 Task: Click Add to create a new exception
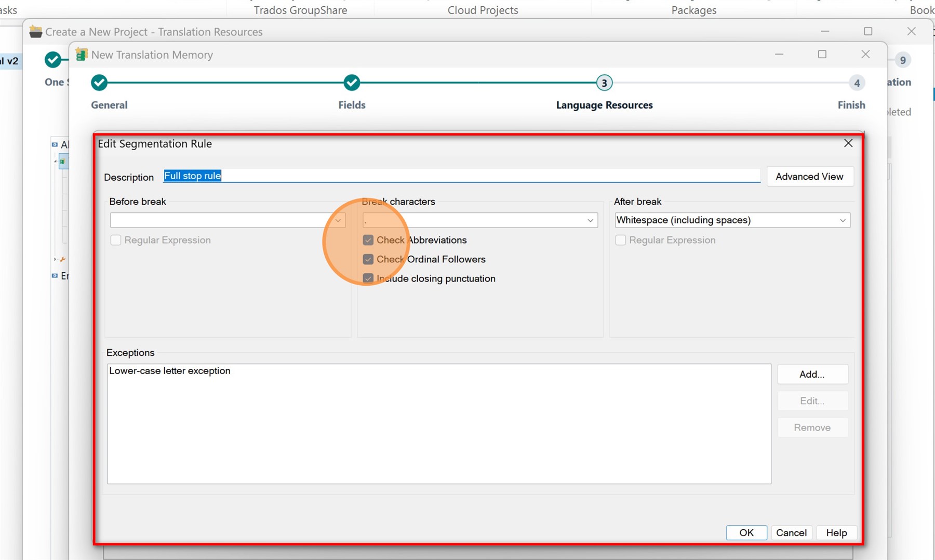point(812,374)
